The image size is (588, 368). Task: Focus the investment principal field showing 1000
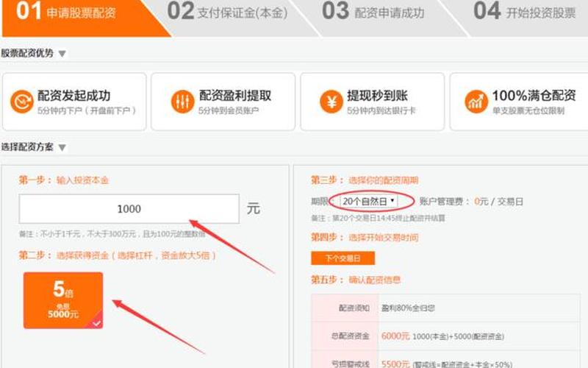coord(129,209)
